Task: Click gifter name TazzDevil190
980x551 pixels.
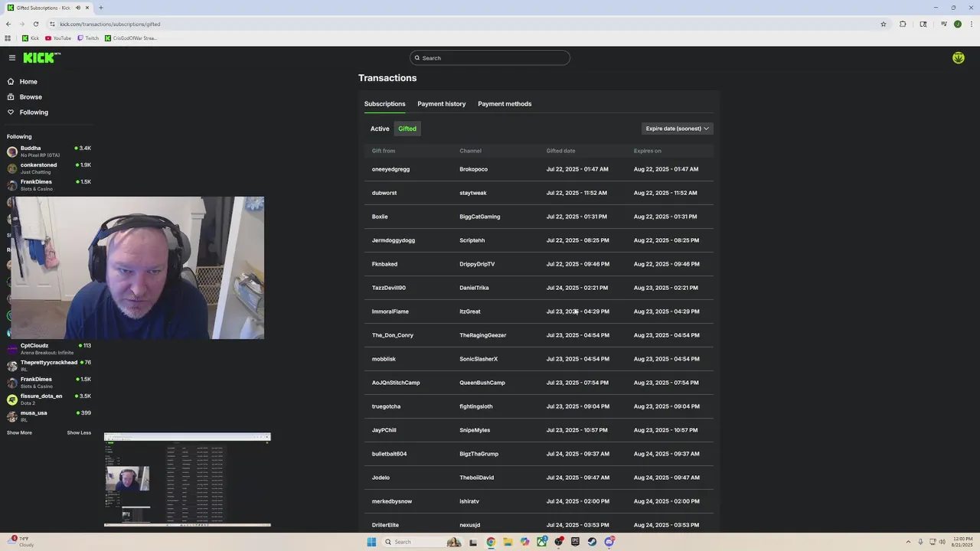Action: [389, 288]
